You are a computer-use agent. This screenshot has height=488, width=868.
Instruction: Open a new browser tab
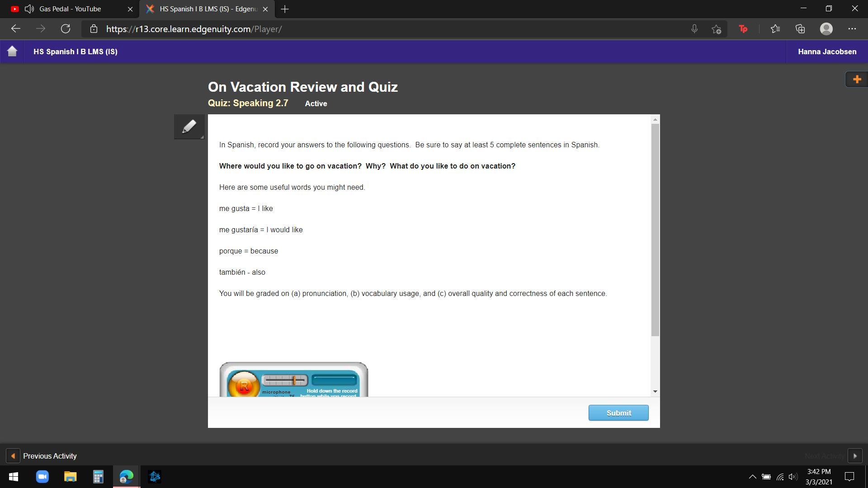pos(285,9)
